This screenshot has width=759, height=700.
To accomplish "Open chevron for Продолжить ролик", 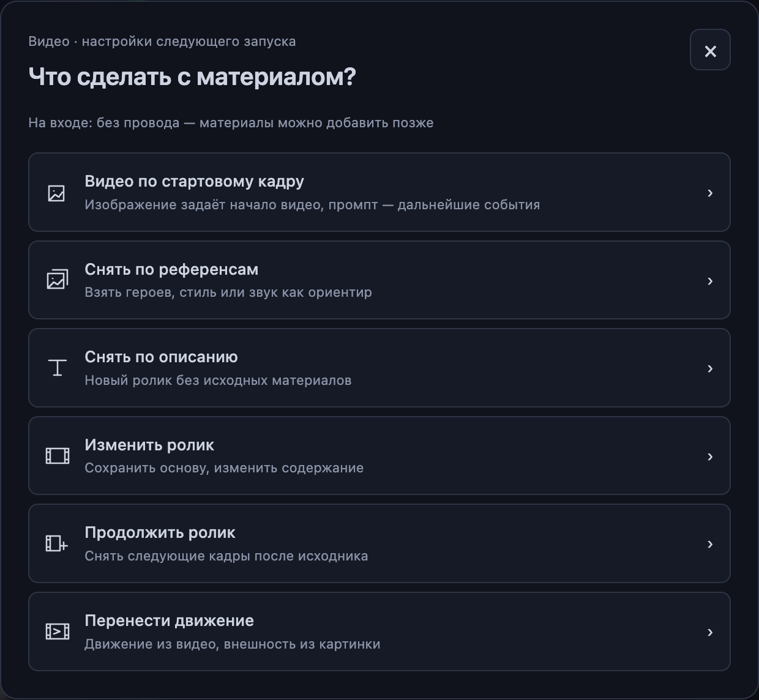I will (710, 544).
